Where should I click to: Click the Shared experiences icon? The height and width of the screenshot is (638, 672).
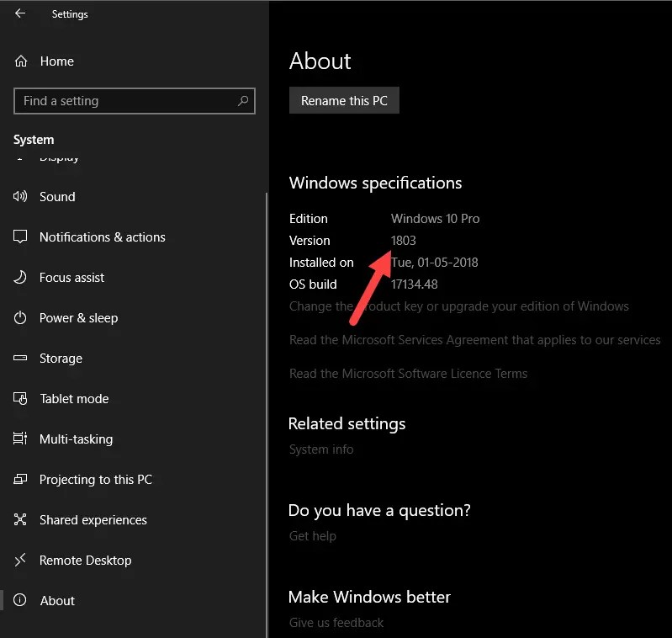pyautogui.click(x=20, y=519)
